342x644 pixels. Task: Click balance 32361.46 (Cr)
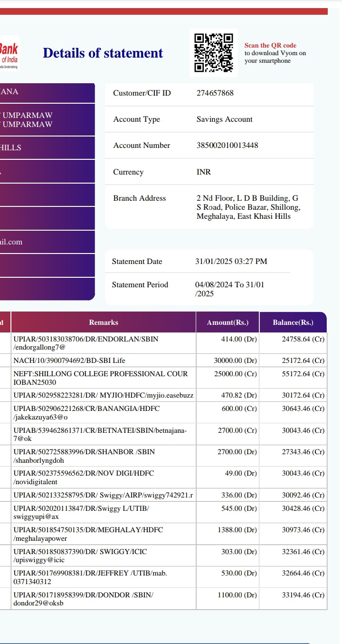(303, 552)
